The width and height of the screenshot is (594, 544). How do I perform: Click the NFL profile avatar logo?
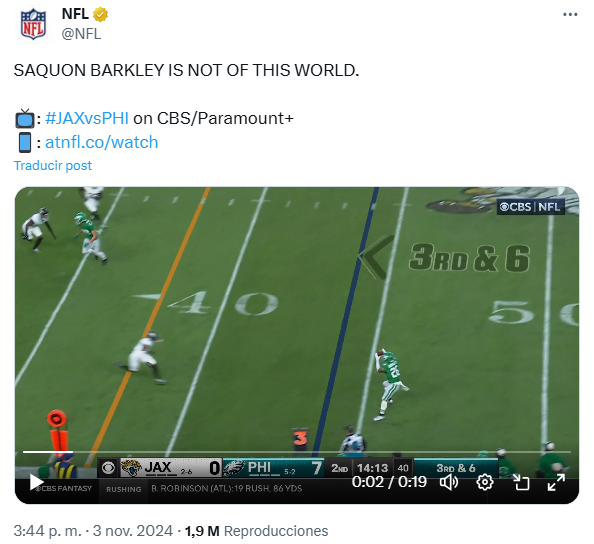[x=33, y=25]
